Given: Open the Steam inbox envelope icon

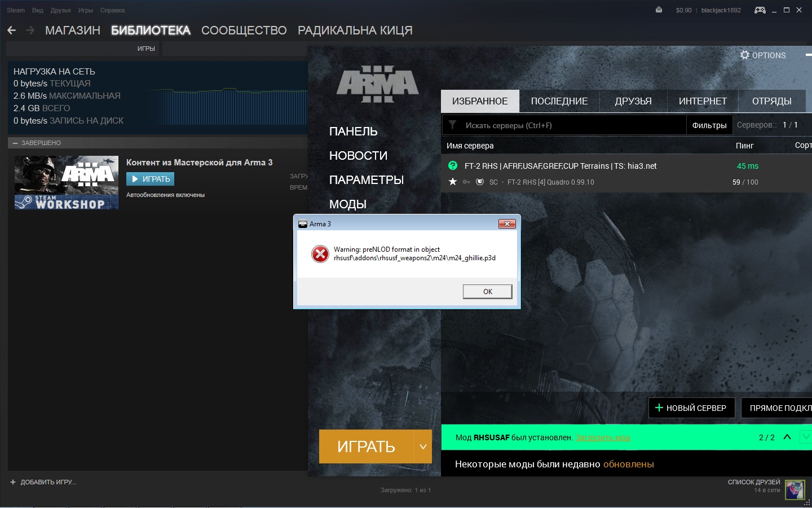Looking at the screenshot, I should [x=659, y=10].
